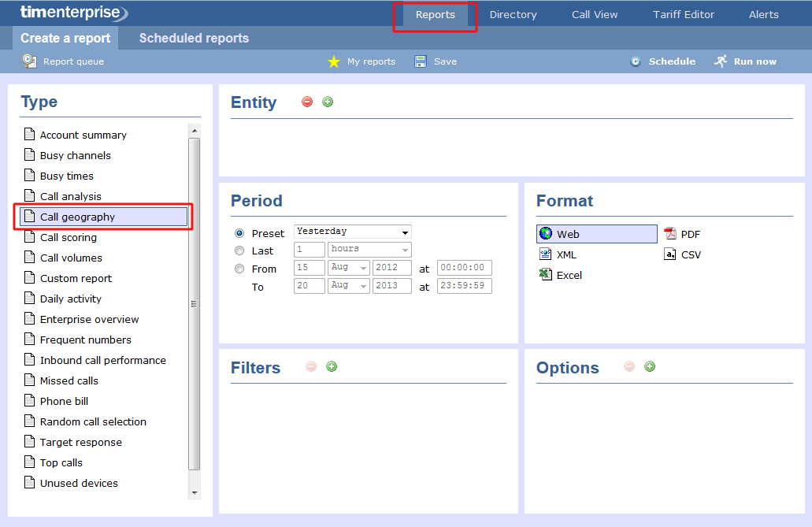Open the Directory menu
The height and width of the screenshot is (527, 812).
click(x=513, y=14)
